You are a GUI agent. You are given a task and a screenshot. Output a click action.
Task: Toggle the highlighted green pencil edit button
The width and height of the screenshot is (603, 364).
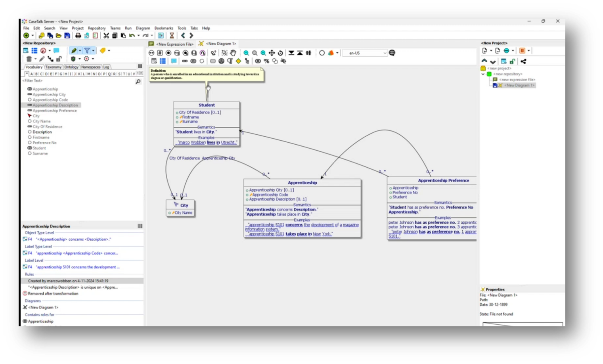[x=74, y=50]
